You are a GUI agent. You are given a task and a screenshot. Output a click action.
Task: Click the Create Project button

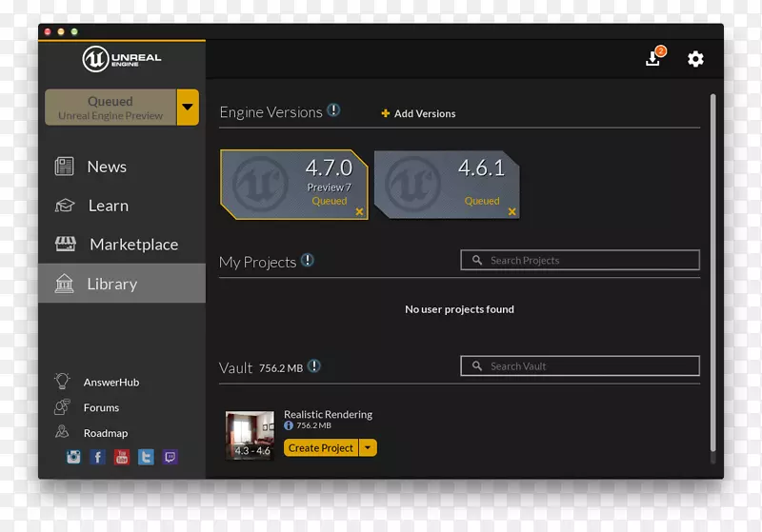[321, 448]
